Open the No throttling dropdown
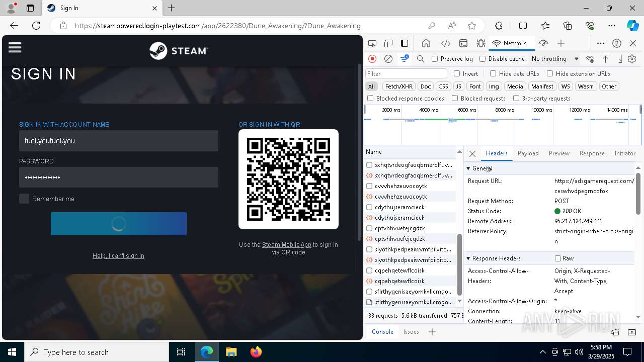 pyautogui.click(x=555, y=59)
